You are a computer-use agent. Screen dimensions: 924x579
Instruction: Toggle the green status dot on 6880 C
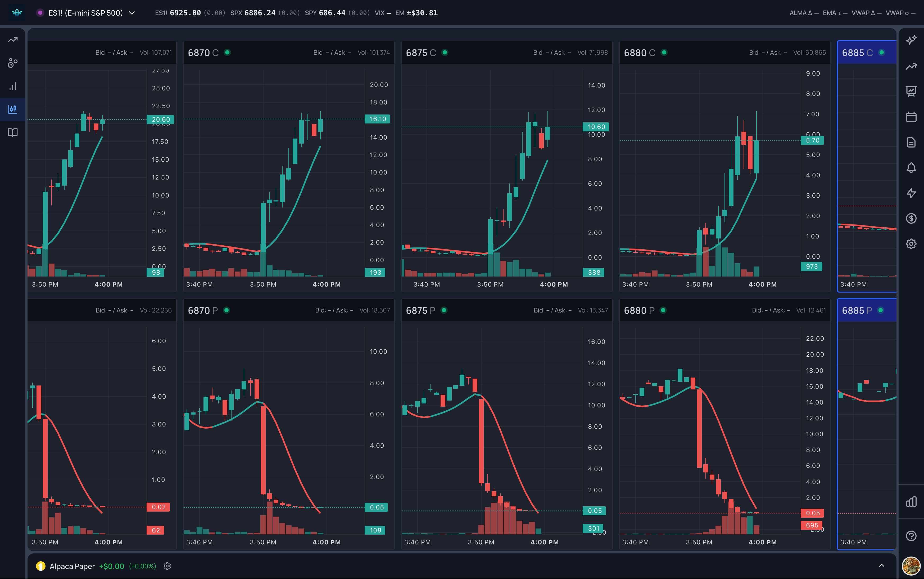664,52
